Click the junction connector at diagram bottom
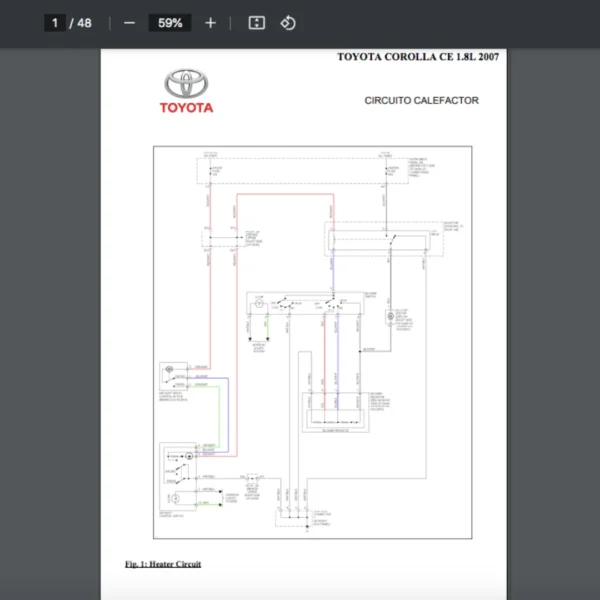This screenshot has width=600, height=600. 292,511
